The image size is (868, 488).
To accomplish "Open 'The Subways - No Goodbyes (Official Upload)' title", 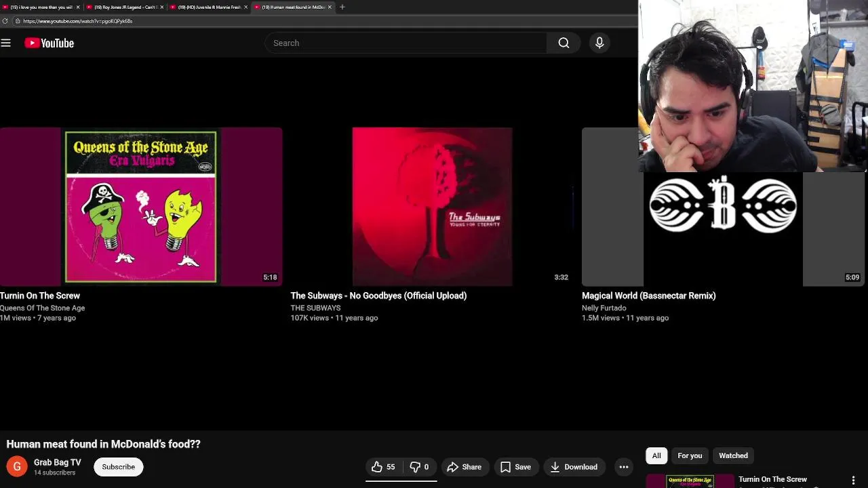I will click(378, 296).
